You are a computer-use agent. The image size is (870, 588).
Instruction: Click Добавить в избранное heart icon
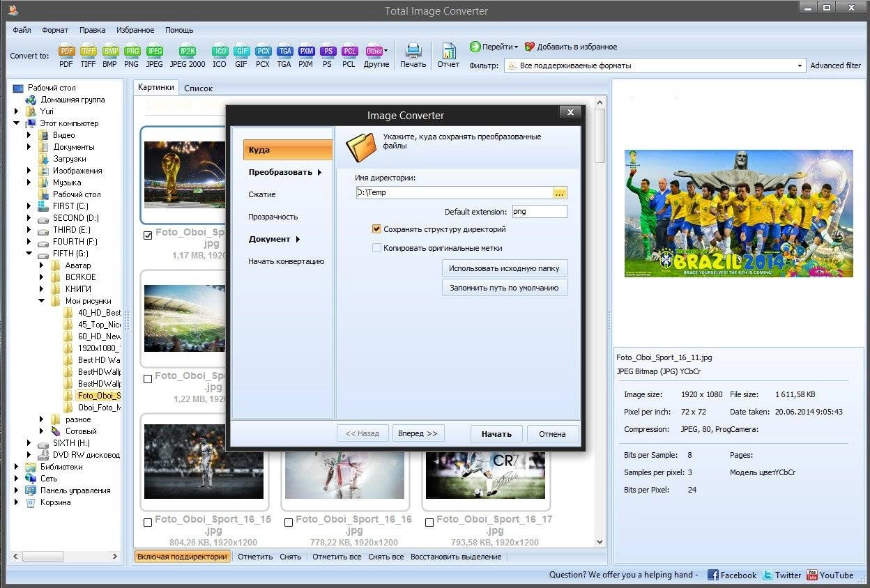529,47
